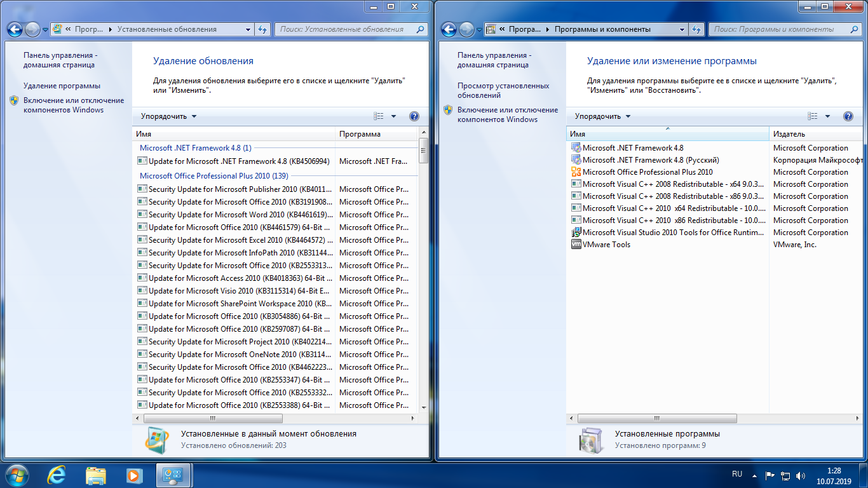
Task: Click Control Panel taskbar button
Action: point(173,475)
